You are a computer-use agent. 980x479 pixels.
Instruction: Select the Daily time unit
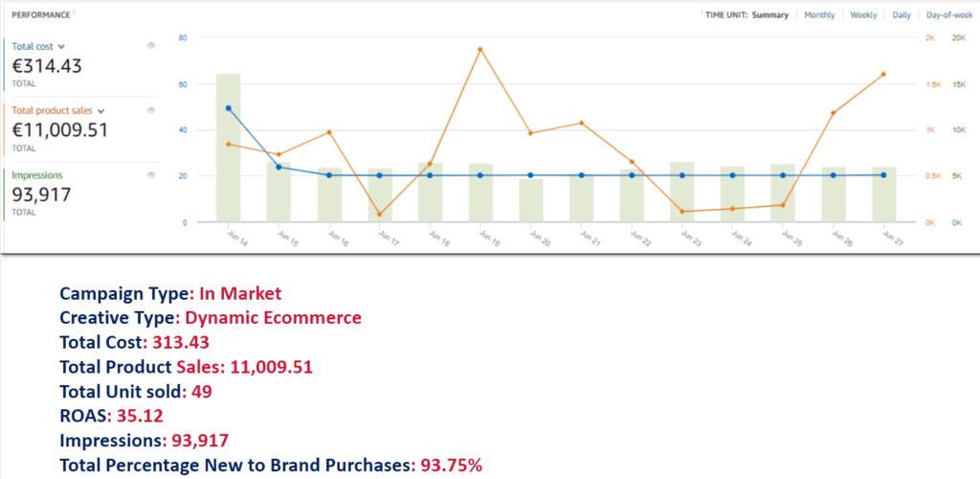point(902,15)
